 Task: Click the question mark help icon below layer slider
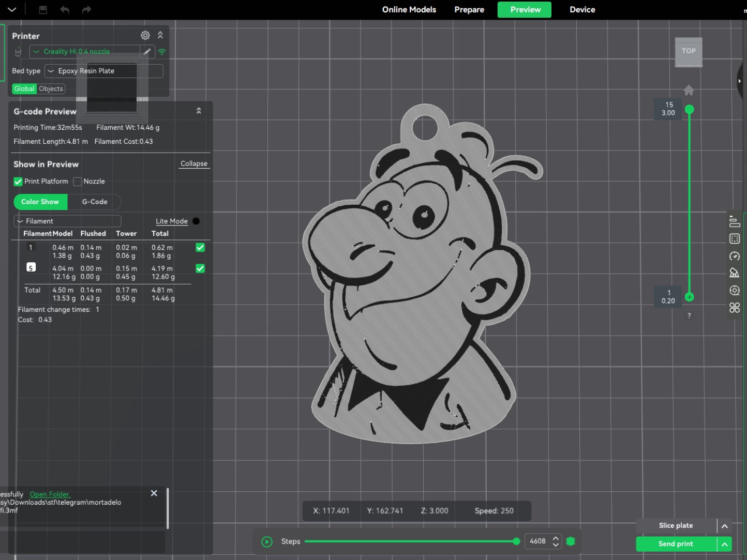coord(689,315)
